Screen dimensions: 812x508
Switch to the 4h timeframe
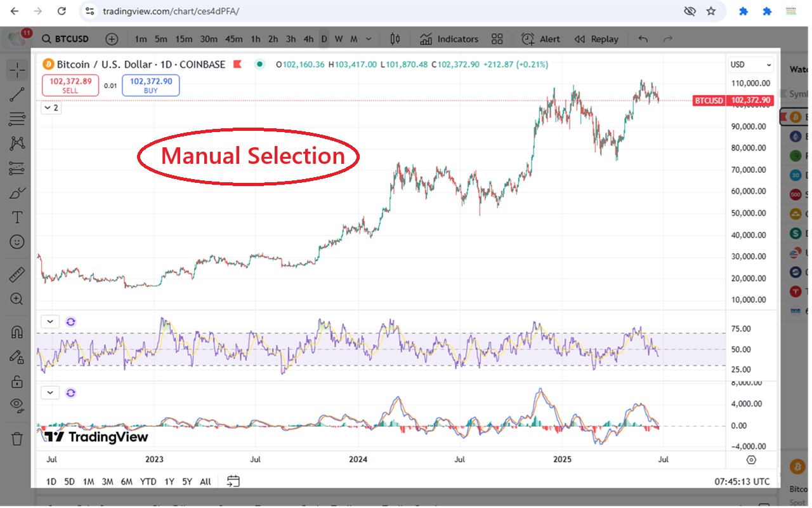[308, 39]
